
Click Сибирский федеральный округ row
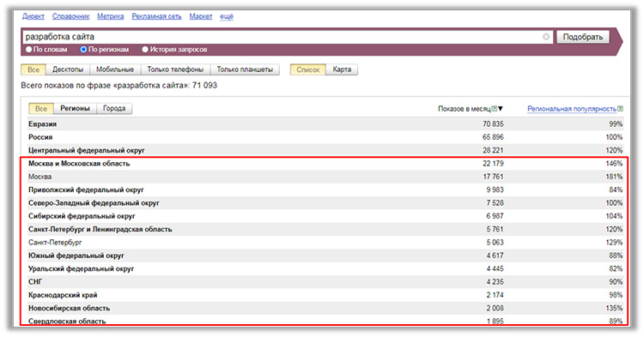pos(325,216)
